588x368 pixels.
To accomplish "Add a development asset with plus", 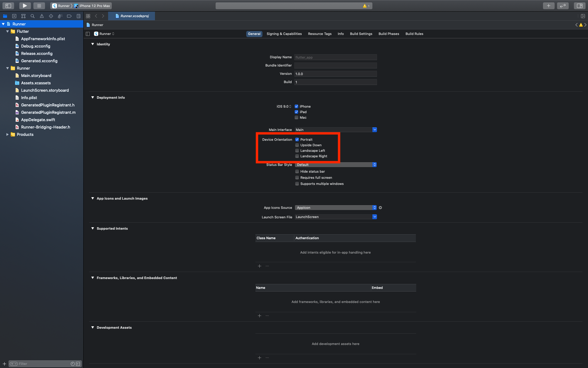I will [x=259, y=358].
